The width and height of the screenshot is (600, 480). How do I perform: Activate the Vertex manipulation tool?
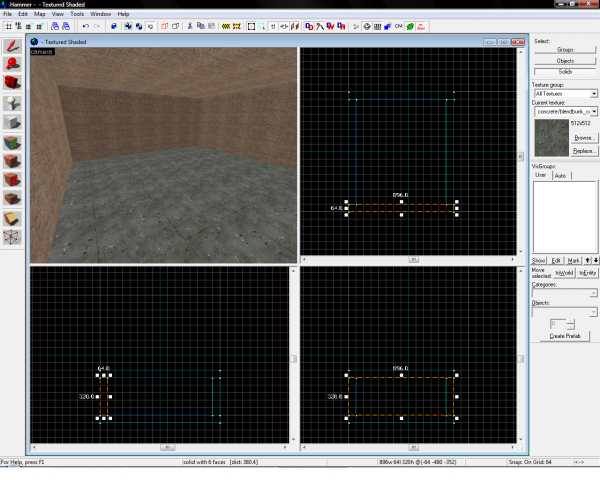(x=13, y=236)
